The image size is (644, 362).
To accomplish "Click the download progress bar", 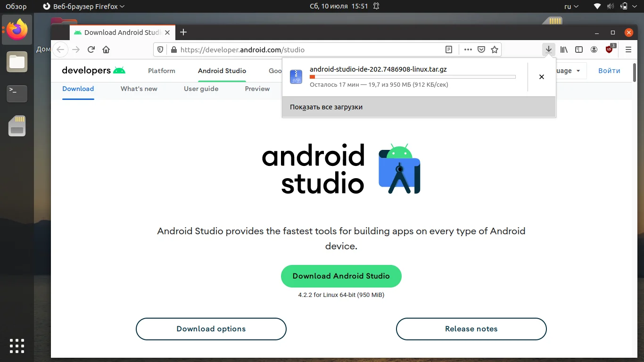I will [x=412, y=77].
